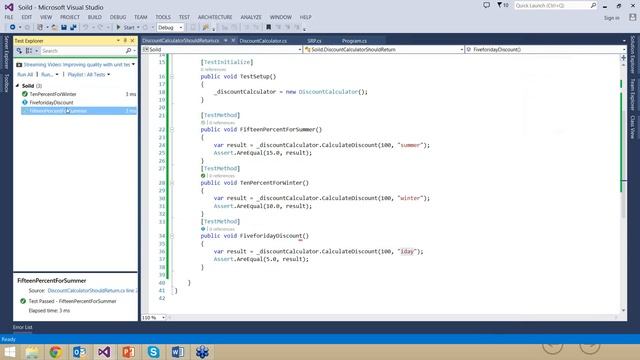Open the Windows Start button

coord(9,352)
